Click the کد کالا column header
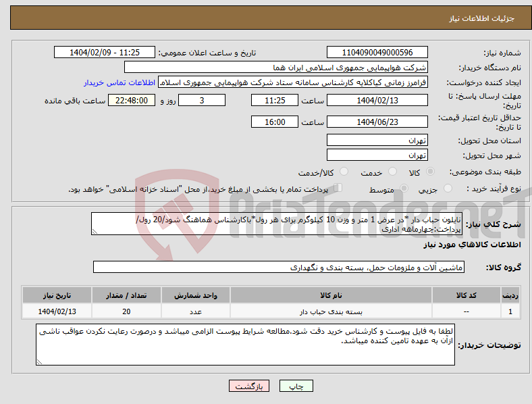 467,295
